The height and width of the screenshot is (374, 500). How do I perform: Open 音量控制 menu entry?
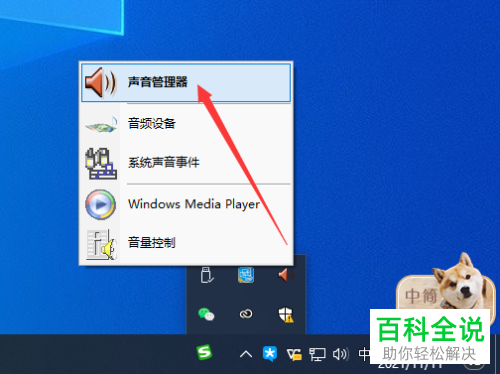tap(186, 243)
